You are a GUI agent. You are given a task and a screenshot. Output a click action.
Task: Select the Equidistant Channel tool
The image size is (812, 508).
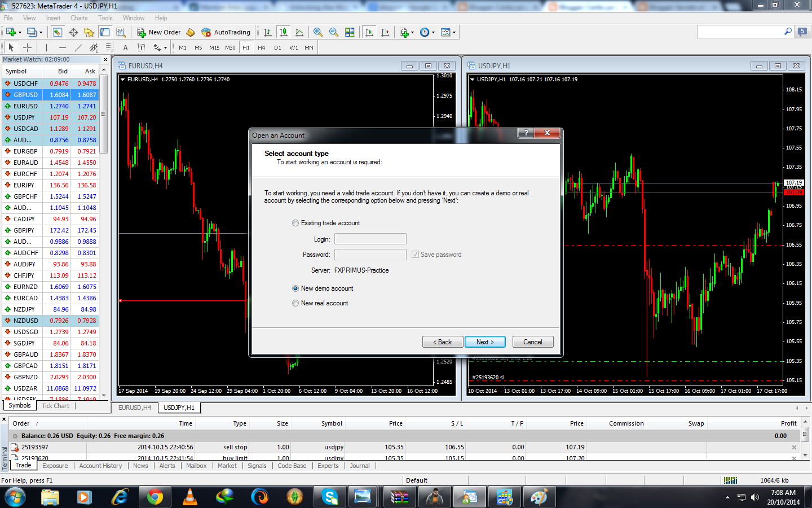tap(94, 47)
